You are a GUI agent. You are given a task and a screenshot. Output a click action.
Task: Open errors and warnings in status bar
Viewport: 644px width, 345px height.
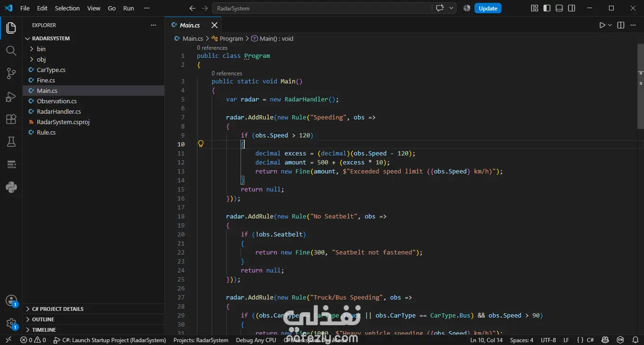(33, 340)
